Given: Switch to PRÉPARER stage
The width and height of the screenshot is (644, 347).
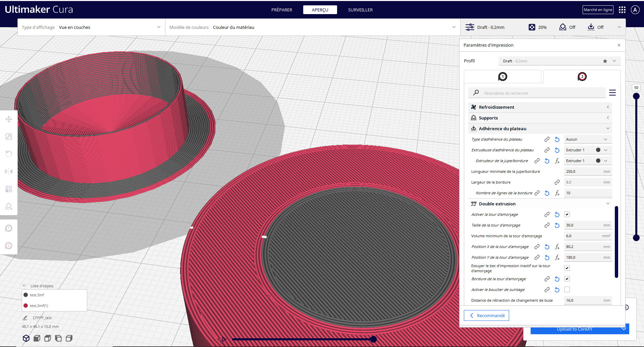Looking at the screenshot, I should click(282, 10).
